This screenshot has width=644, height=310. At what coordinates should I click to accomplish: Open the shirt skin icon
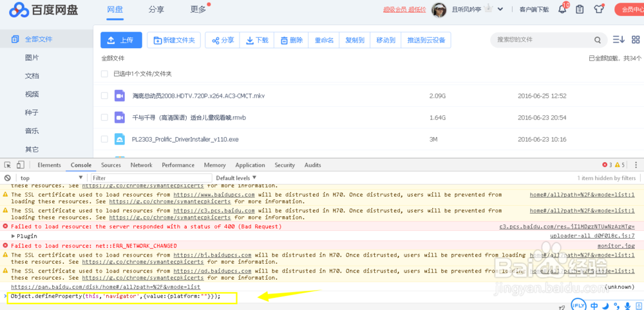pos(599,8)
